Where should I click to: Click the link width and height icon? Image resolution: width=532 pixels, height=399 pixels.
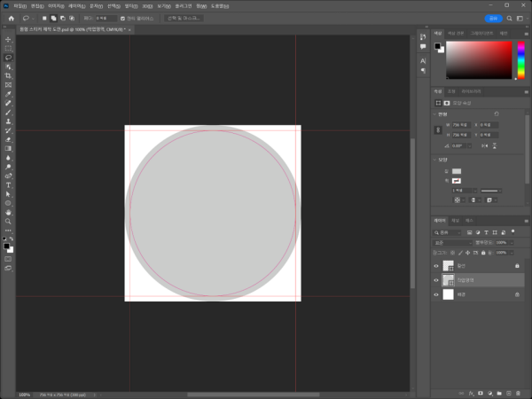(x=438, y=129)
